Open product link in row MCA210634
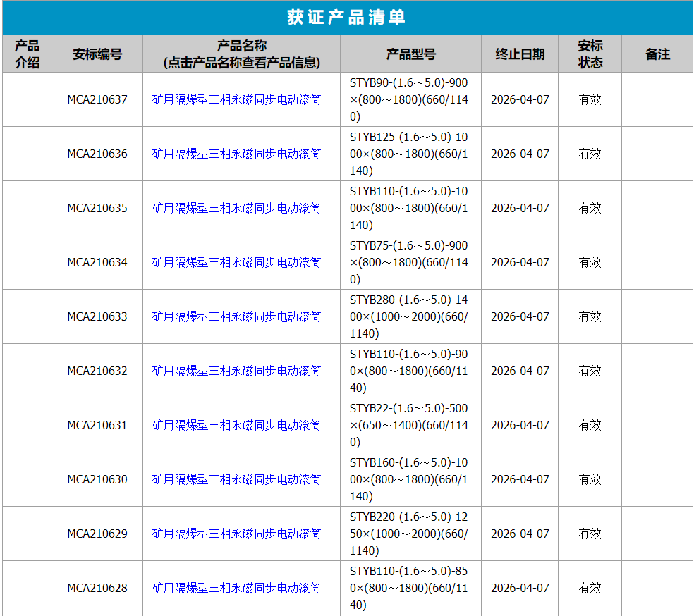The height and width of the screenshot is (616, 694). [236, 262]
